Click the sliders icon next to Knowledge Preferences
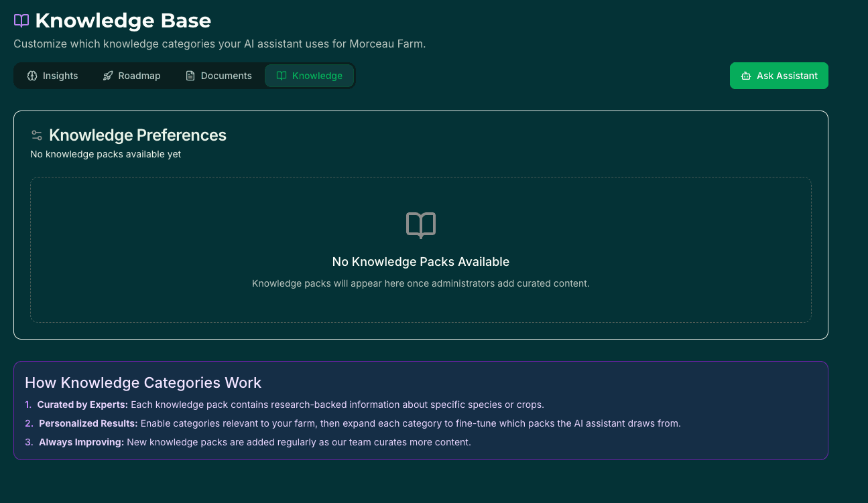 click(37, 135)
